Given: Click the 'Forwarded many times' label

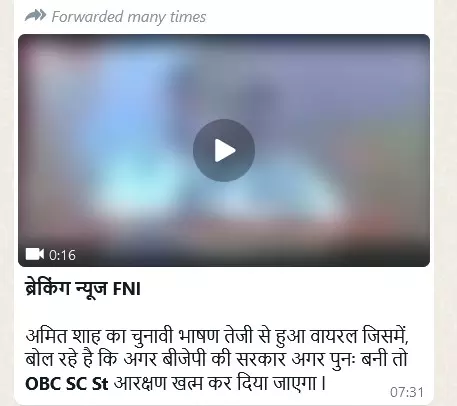Looking at the screenshot, I should click(x=129, y=17).
